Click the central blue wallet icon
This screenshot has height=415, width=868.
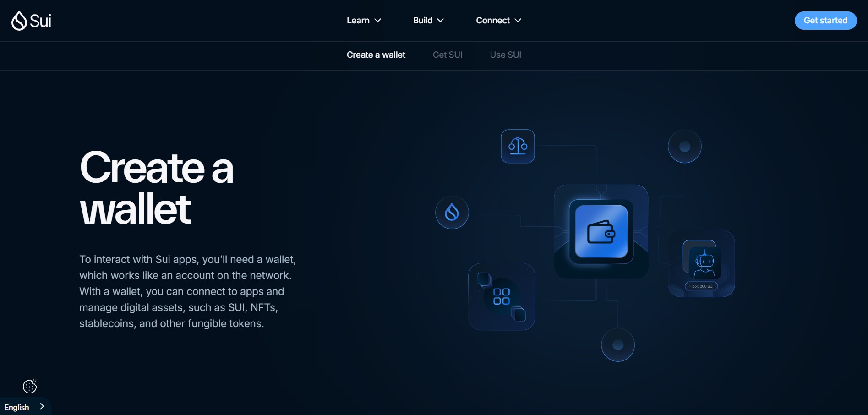tap(601, 232)
